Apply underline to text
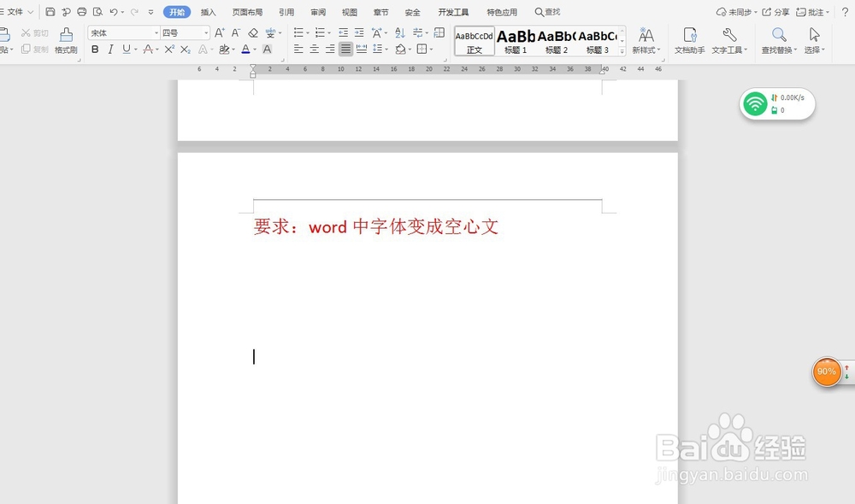This screenshot has width=855, height=504. pos(124,50)
